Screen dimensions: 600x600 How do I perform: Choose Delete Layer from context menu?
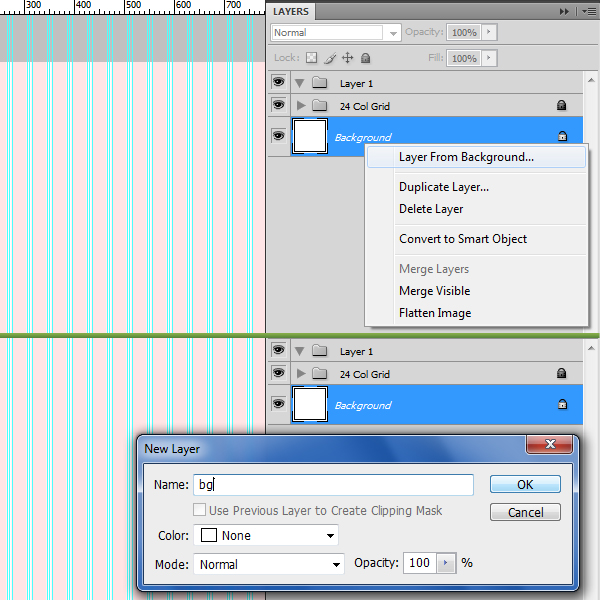pyautogui.click(x=431, y=209)
